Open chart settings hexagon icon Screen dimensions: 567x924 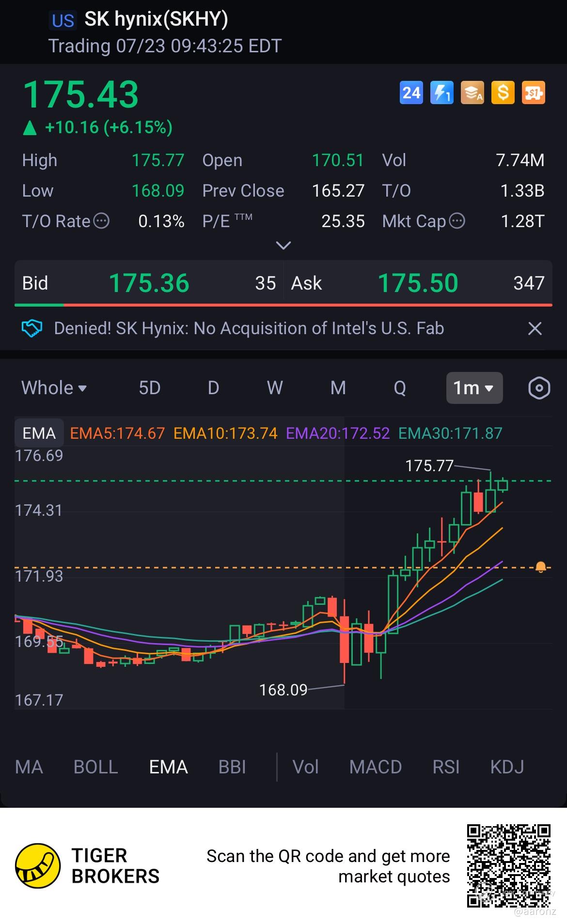(539, 388)
